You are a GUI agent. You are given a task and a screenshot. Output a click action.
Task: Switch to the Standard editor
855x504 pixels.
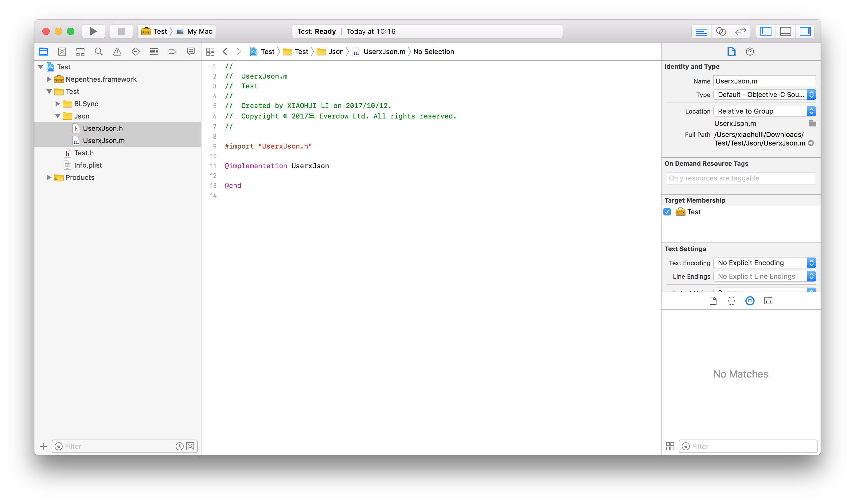point(701,31)
